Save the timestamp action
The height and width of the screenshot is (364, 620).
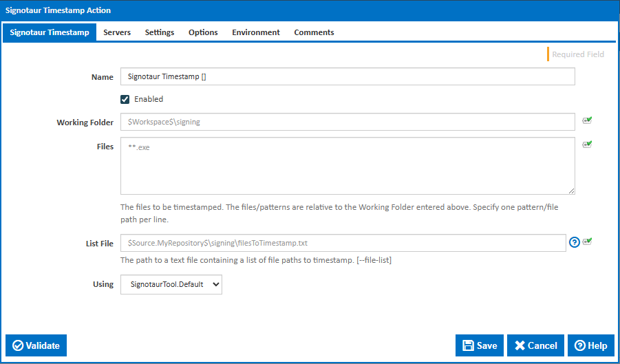tap(480, 345)
